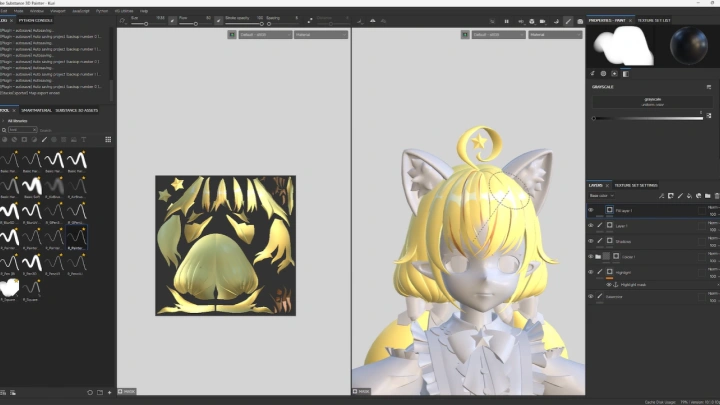This screenshot has width=720, height=405.
Task: Click the delete layer trash icon
Action: tap(717, 196)
